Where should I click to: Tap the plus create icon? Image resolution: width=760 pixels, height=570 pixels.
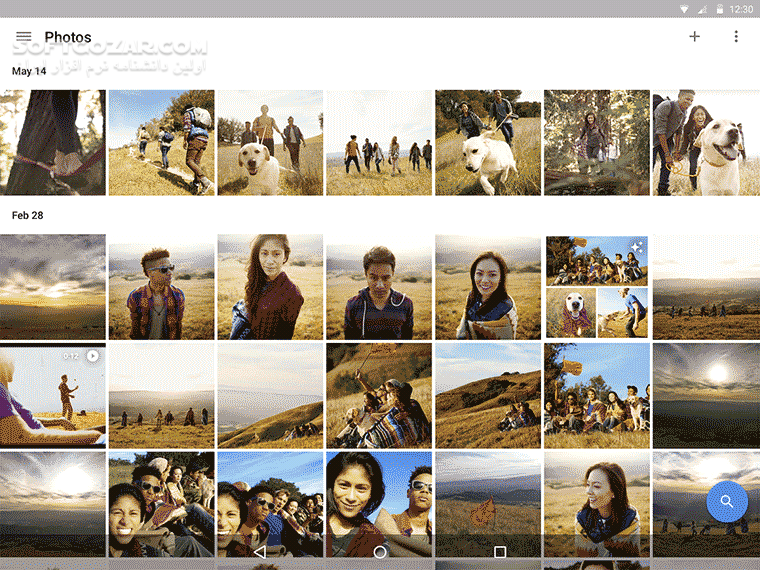click(694, 36)
